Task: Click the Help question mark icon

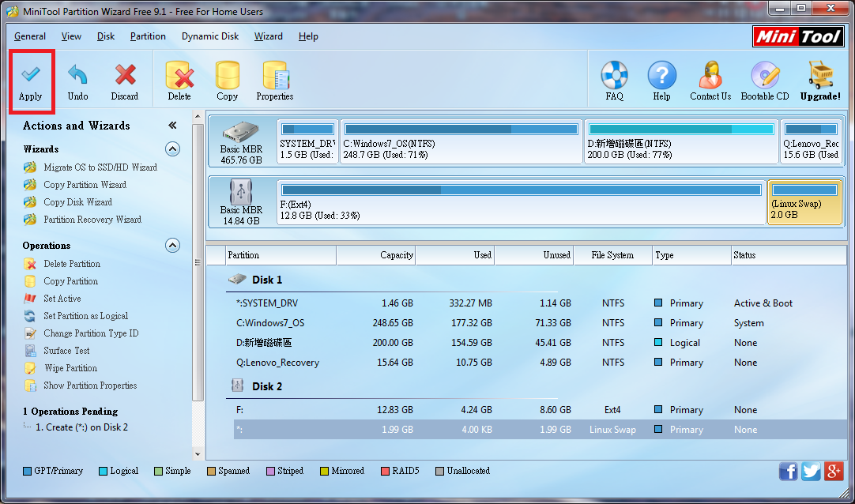Action: 661,81
